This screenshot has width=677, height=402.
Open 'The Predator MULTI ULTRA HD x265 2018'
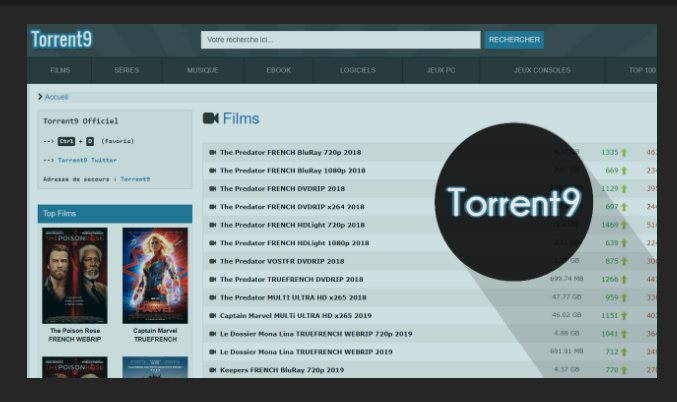click(293, 298)
